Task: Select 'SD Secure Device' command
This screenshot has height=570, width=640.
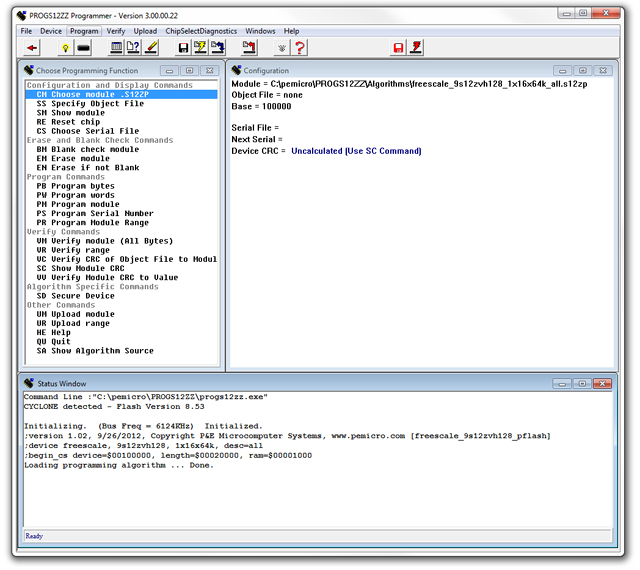Action: (x=76, y=296)
